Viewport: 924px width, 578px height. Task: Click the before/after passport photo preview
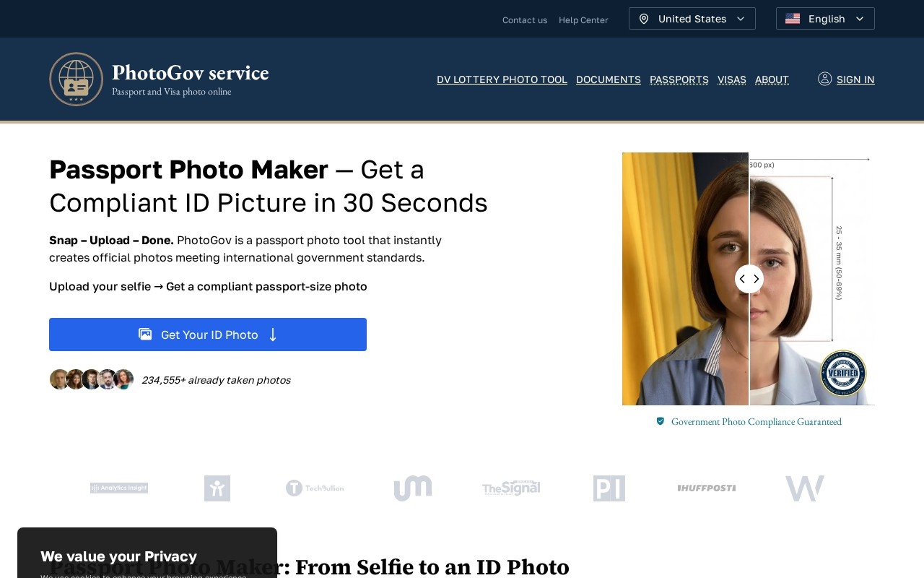pos(749,279)
